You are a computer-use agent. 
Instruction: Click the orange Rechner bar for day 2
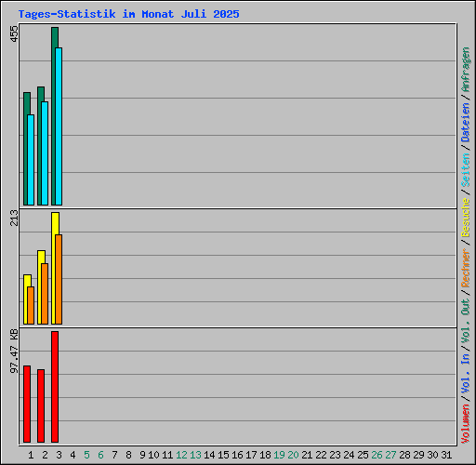[45, 294]
